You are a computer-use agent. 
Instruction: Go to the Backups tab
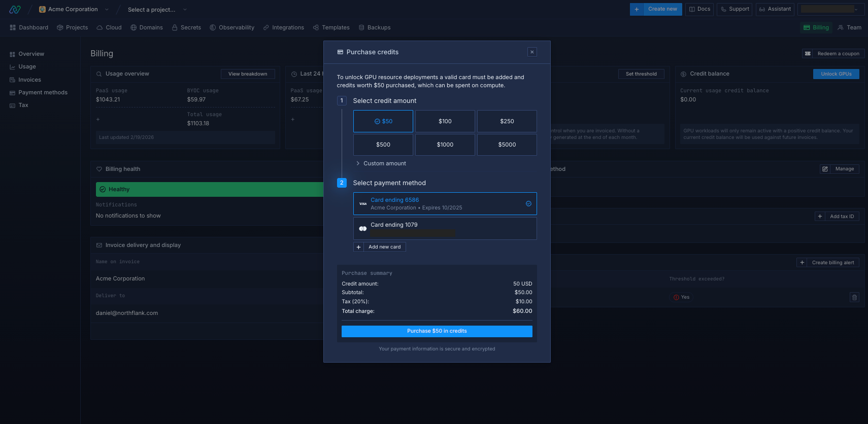375,27
